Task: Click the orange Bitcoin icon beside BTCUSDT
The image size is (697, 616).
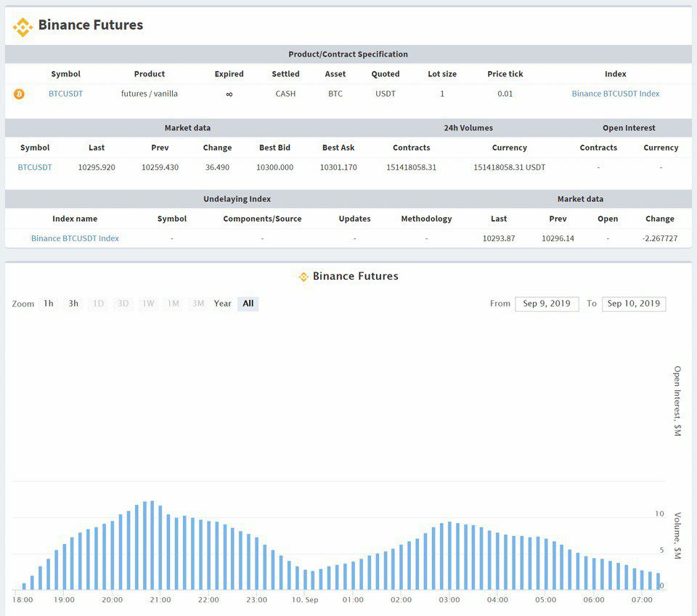Action: click(x=19, y=94)
